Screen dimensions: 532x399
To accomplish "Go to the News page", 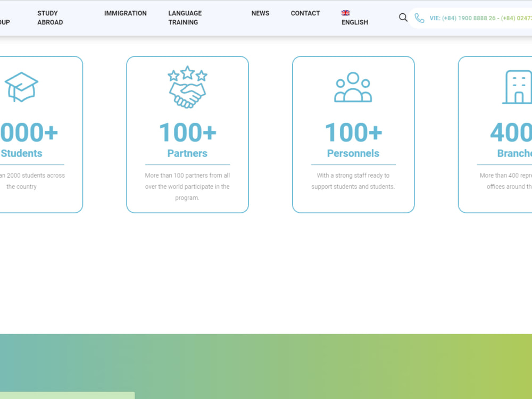I will tap(260, 13).
